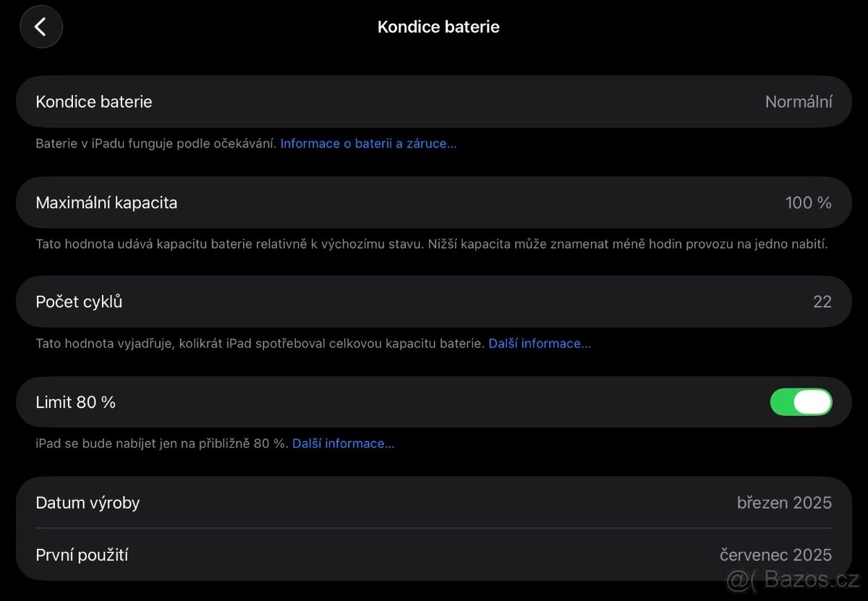Click the Datum výroby row
The image size is (868, 601).
434,503
